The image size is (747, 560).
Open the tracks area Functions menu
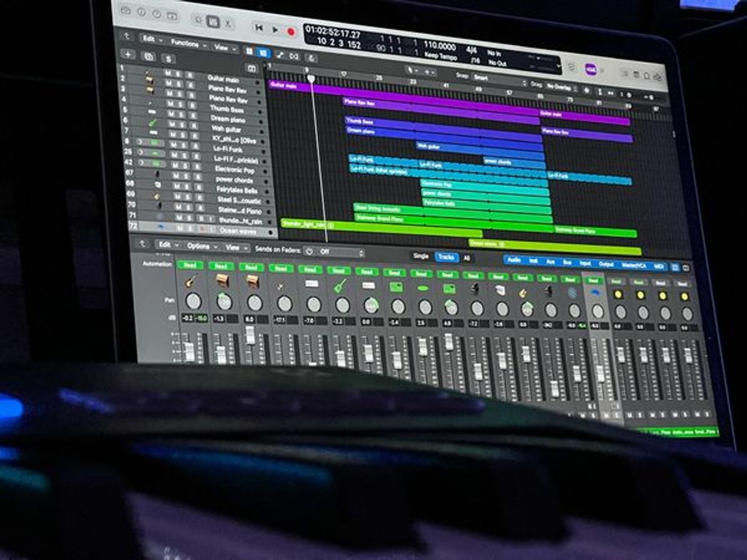click(188, 44)
